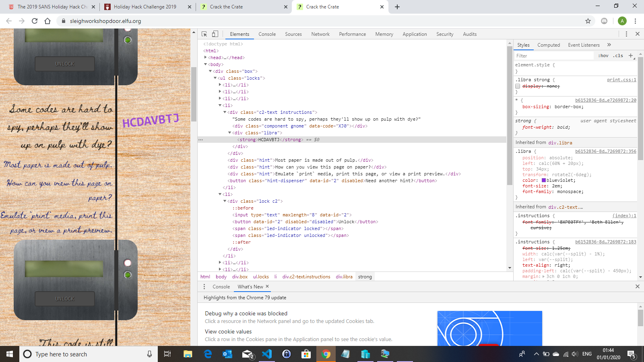Open print.css:1 source link
Screen dimensions: 644x362
point(621,80)
